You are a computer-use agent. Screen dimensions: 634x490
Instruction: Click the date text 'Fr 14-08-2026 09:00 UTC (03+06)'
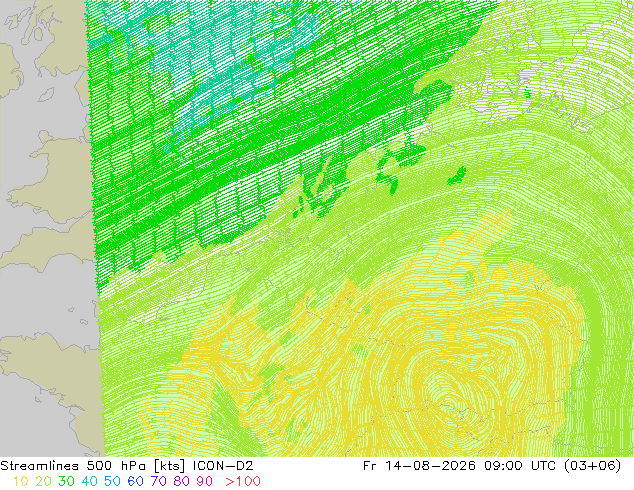(x=492, y=466)
